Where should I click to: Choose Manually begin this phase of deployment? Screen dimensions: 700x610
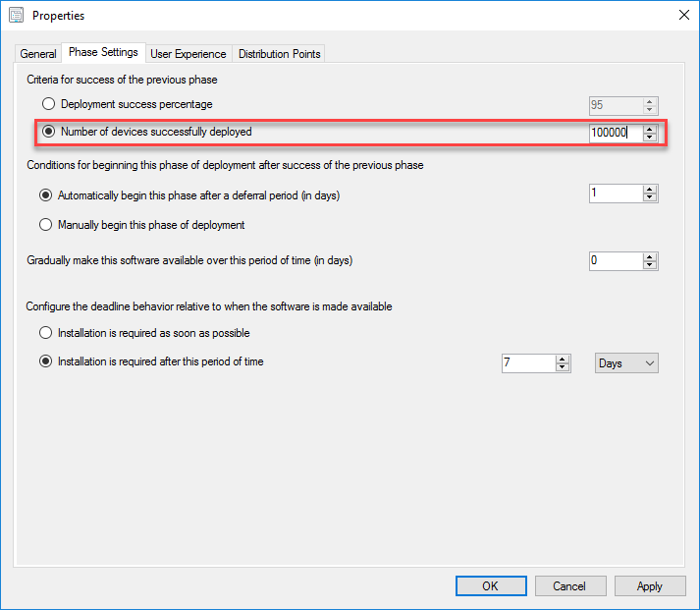pyautogui.click(x=46, y=225)
